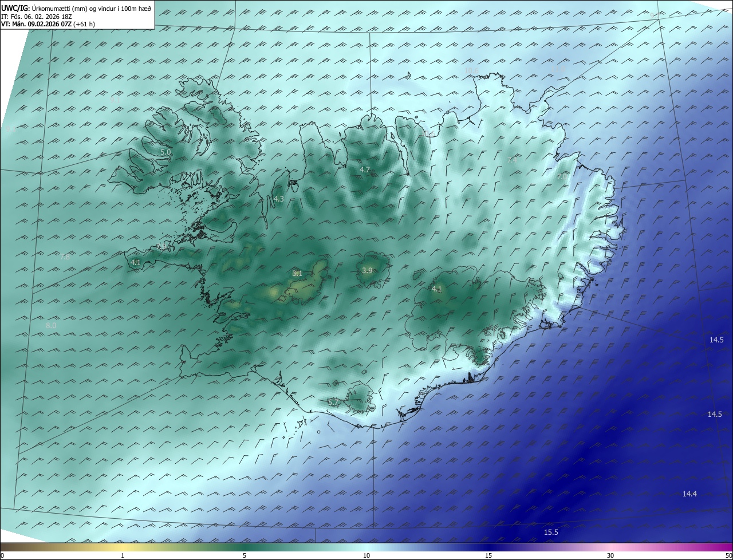
Task: Click the 14.4 value over the southeastern sea
Action: (689, 494)
